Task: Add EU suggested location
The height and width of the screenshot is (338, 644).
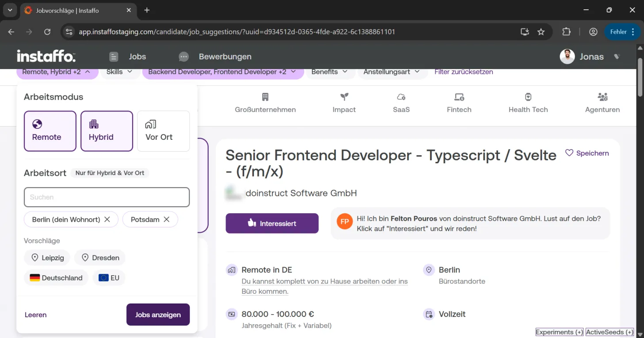Action: tap(109, 278)
